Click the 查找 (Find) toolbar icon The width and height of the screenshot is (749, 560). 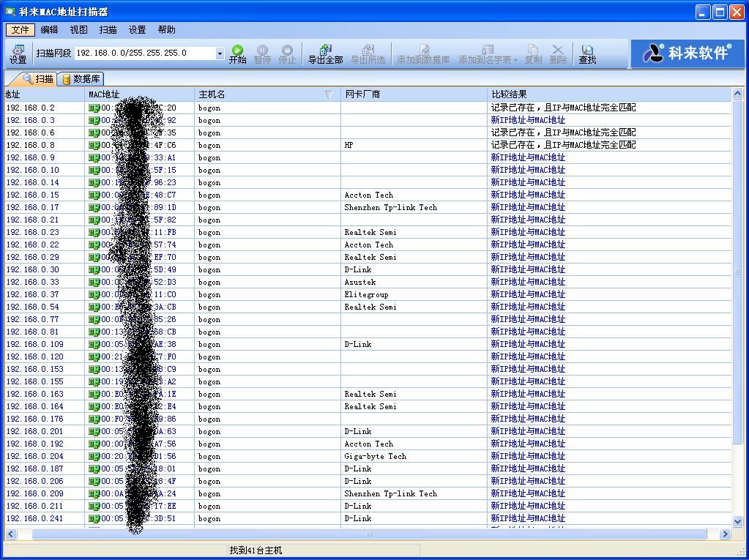tap(587, 53)
